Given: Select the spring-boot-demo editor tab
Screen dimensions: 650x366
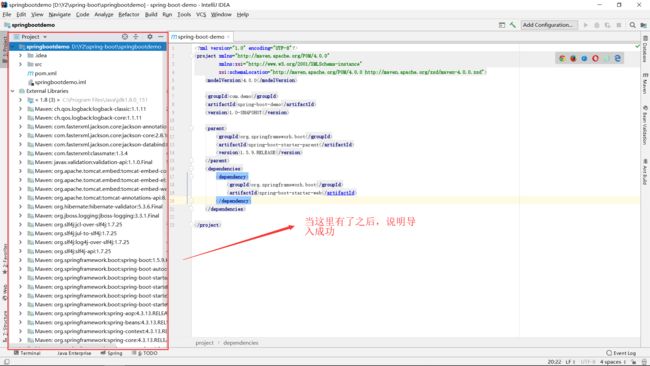Looking at the screenshot, I should pyautogui.click(x=201, y=36).
